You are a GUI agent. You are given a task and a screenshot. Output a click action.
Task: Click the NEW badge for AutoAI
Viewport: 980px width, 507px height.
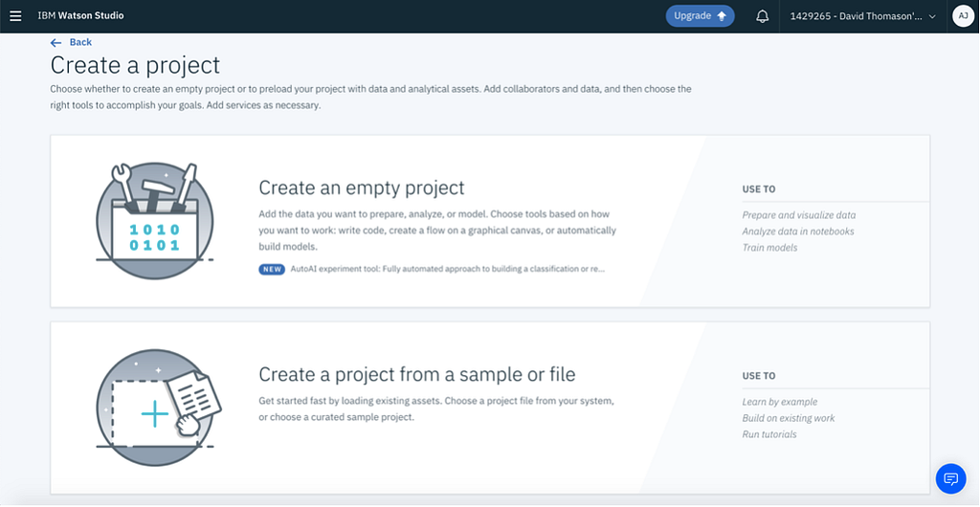coord(272,269)
